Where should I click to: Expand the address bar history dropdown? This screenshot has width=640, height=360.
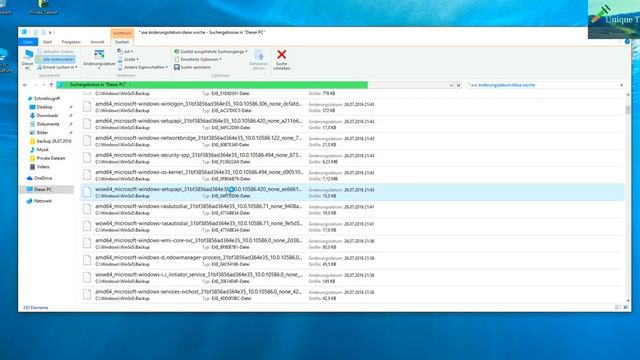click(x=451, y=85)
